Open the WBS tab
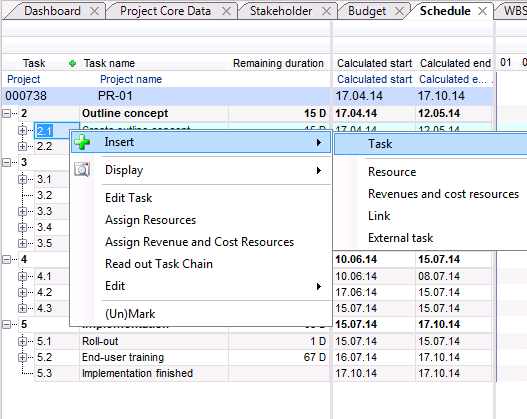 [x=514, y=11]
